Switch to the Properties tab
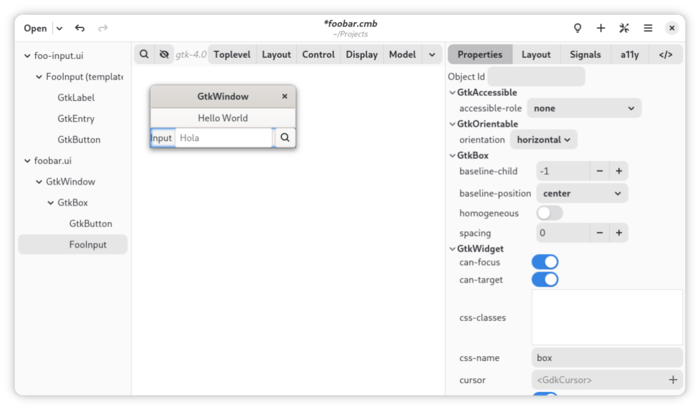 [x=480, y=54]
